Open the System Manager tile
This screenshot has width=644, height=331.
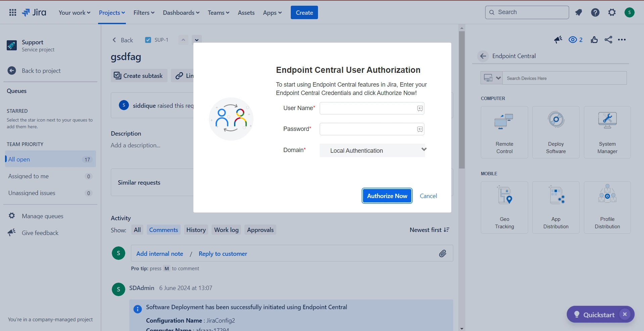pos(607,132)
